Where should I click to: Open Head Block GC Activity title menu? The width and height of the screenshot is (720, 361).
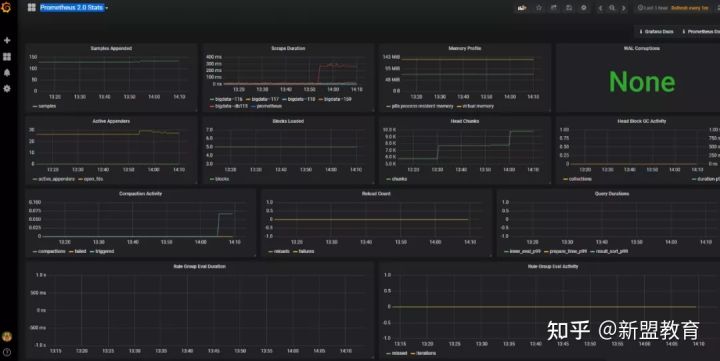pyautogui.click(x=641, y=121)
